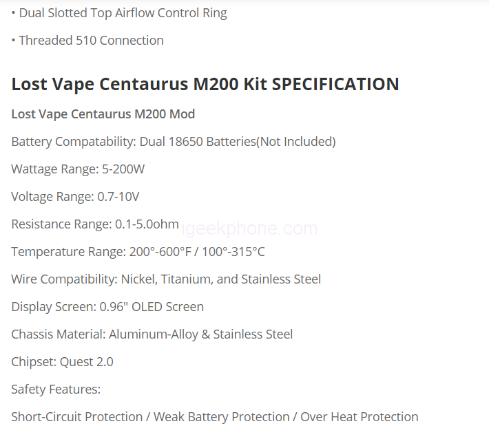The image size is (489, 448).
Task: Click the Display Screen 0.96" OLED line
Action: pos(107,307)
